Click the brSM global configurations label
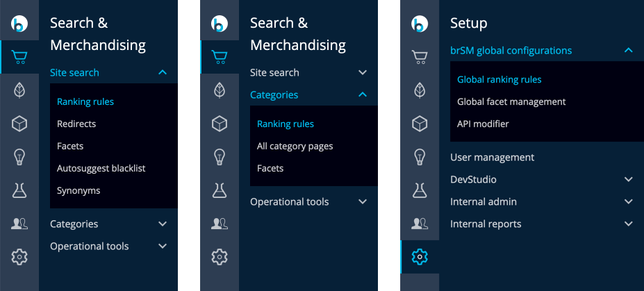 511,51
